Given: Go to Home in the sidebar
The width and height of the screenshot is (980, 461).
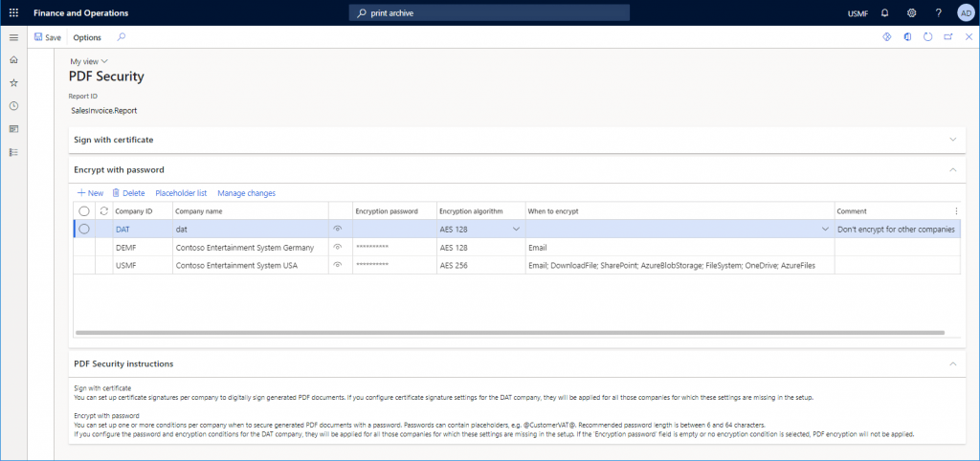Looking at the screenshot, I should click(13, 60).
